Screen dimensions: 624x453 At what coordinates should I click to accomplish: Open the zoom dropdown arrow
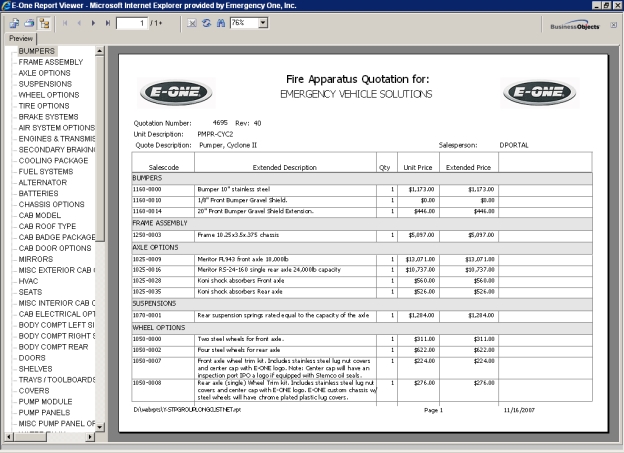(263, 23)
